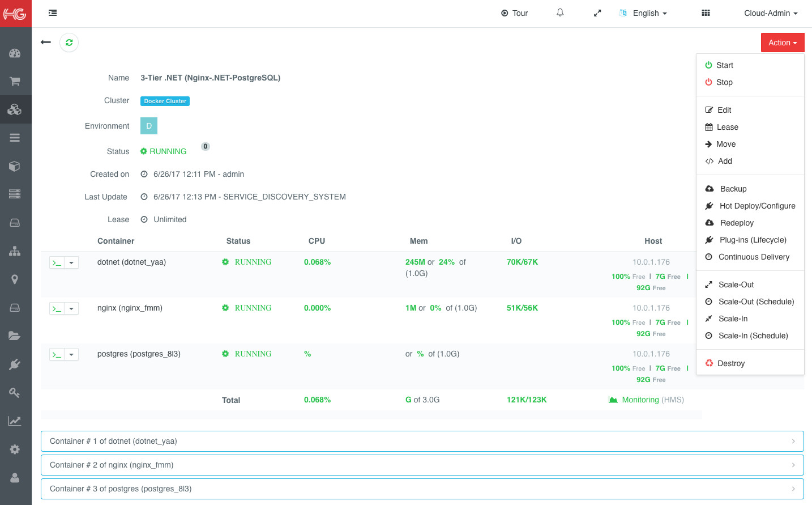
Task: Select Hot Deploy/Configure menu item
Action: pyautogui.click(x=750, y=206)
